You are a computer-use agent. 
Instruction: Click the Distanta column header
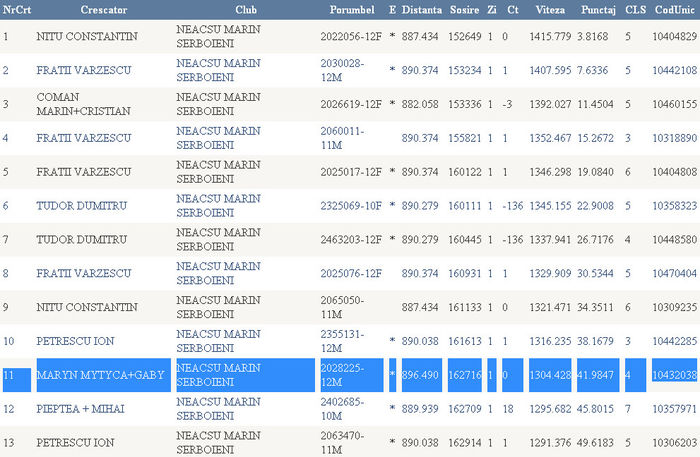421,9
